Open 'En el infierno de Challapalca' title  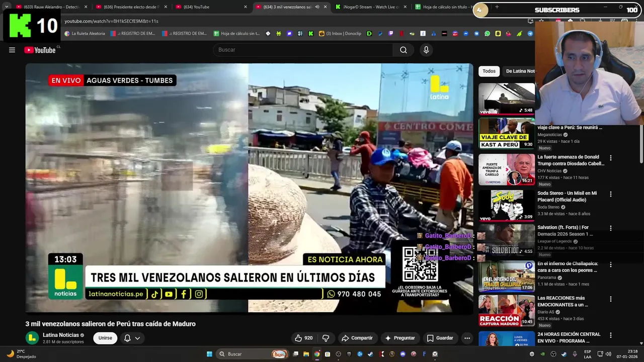click(x=568, y=267)
